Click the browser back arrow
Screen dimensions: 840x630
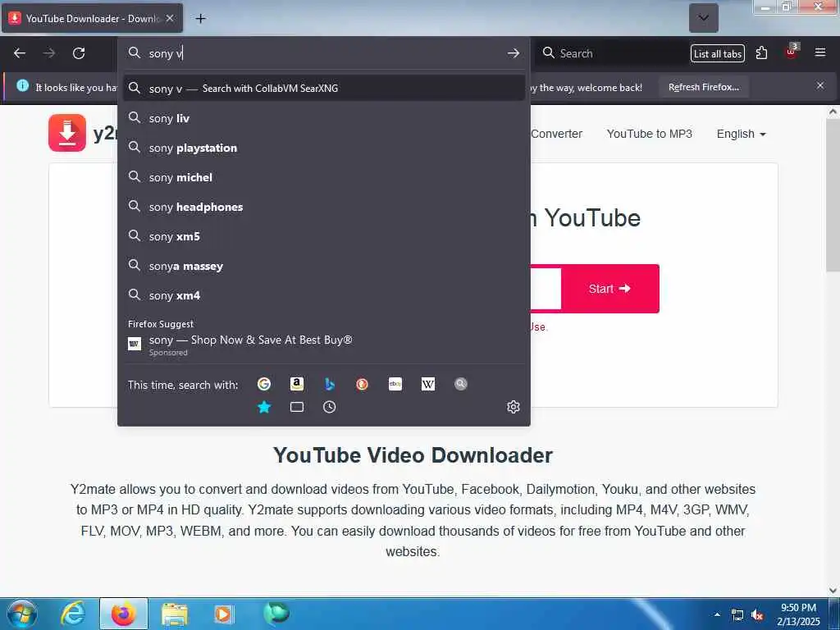click(20, 53)
